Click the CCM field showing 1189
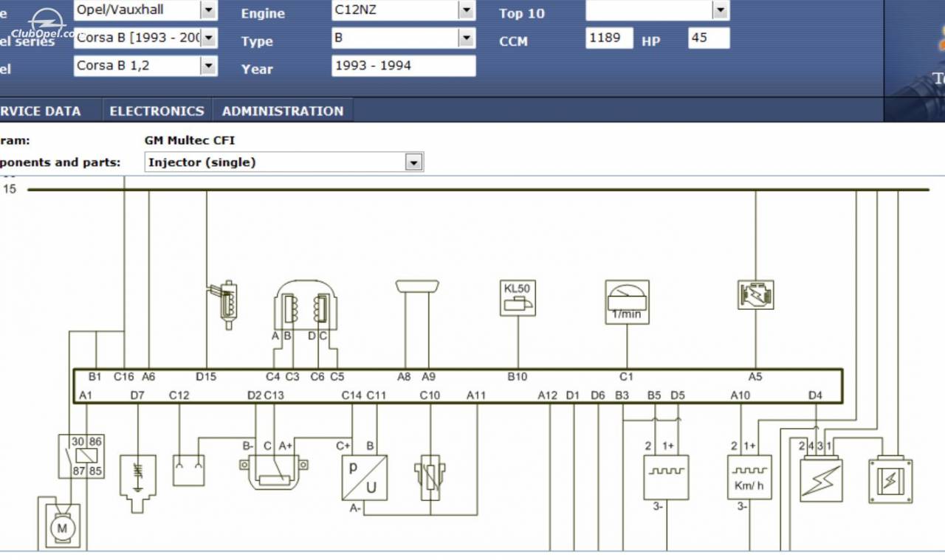Screen dimensions: 945x560 609,38
